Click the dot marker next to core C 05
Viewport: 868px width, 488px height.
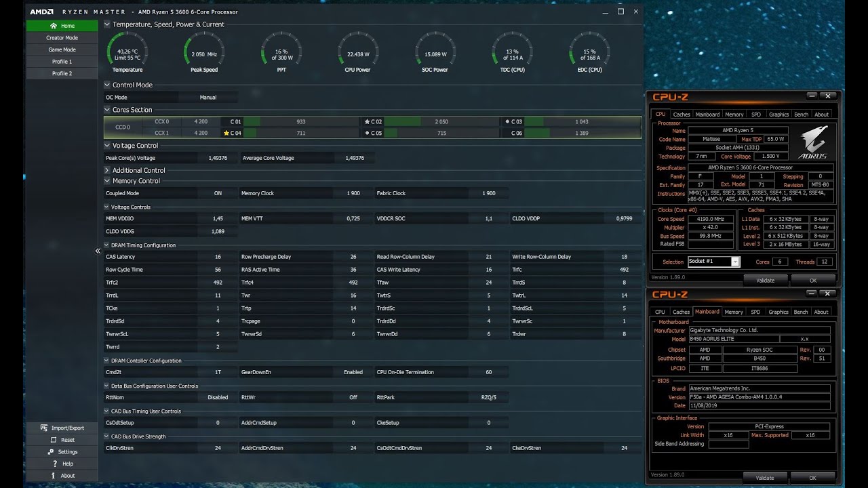point(367,133)
